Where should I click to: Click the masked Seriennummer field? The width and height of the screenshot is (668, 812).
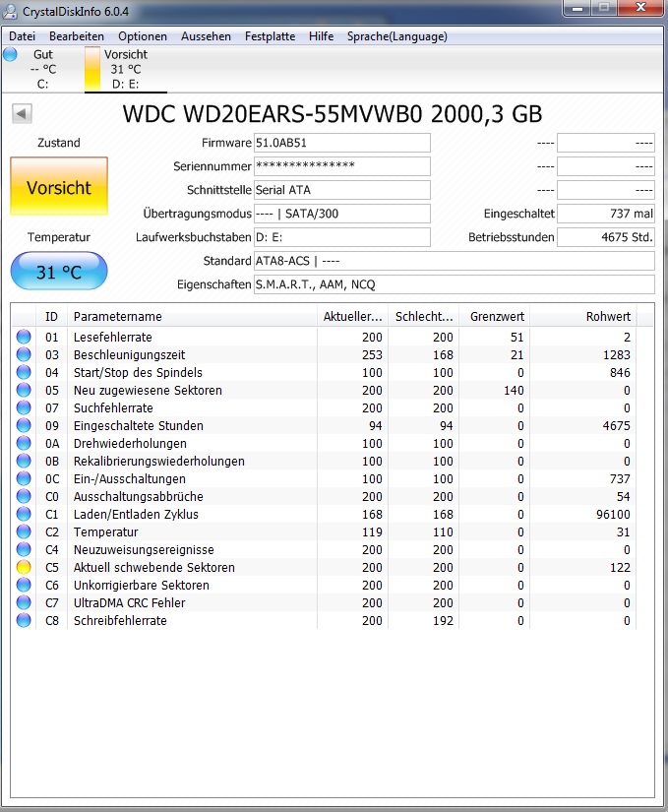point(342,166)
